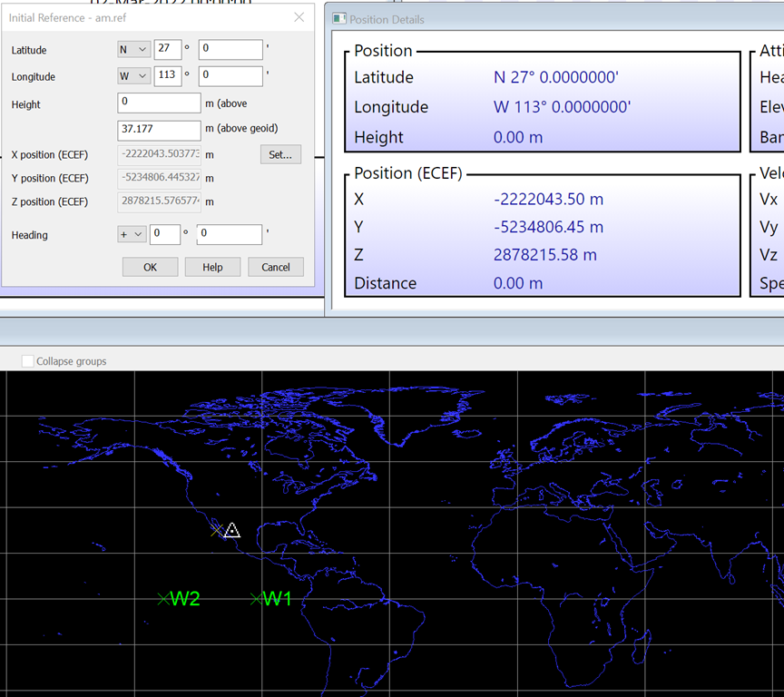Click the Latitude degrees field showing 27
The width and height of the screenshot is (784, 697).
tap(167, 50)
